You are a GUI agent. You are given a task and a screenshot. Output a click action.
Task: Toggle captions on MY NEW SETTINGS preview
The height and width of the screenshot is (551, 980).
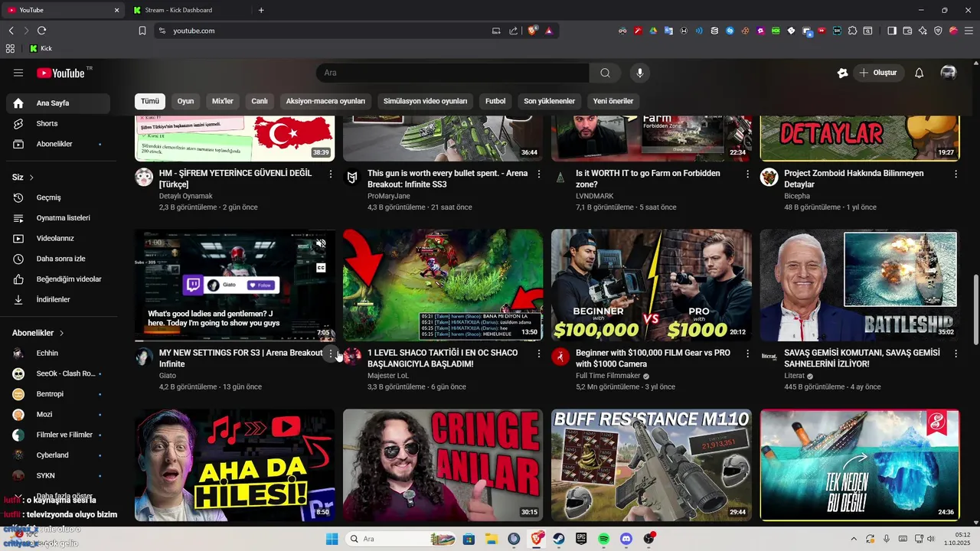(x=322, y=268)
